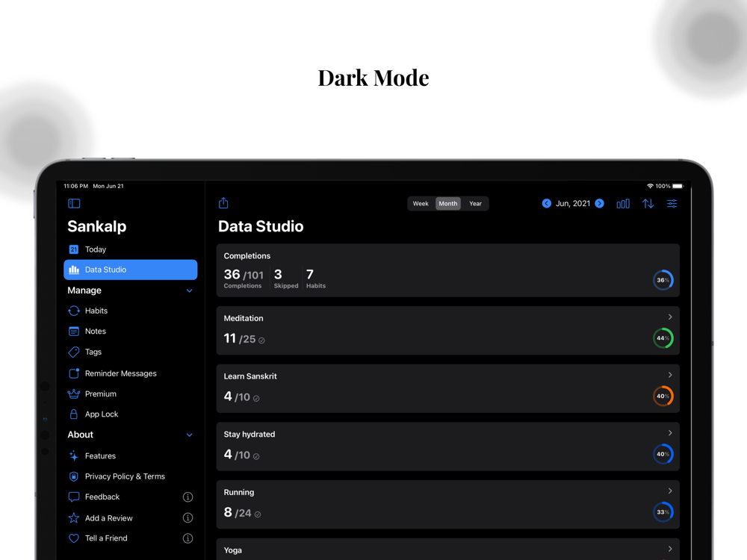Go to next month arrow

click(x=599, y=203)
